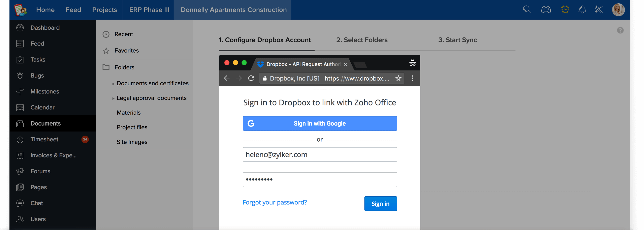Open the tools settings icon
644x230 pixels.
click(x=599, y=10)
